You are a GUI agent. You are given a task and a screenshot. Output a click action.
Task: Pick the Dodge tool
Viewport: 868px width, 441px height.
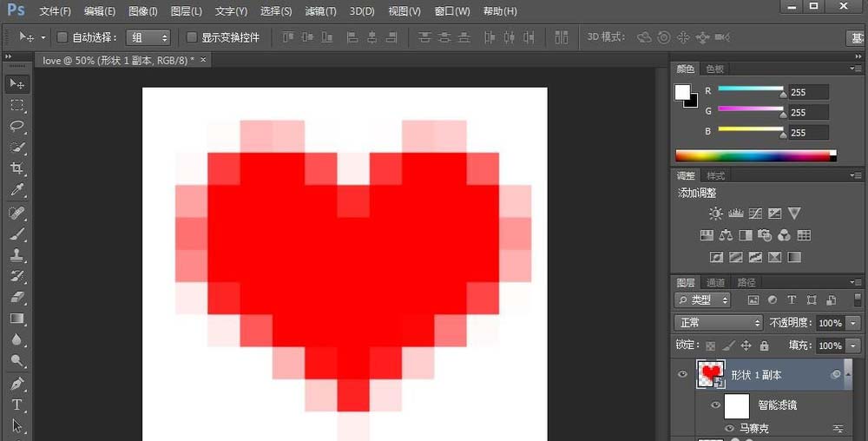[17, 361]
